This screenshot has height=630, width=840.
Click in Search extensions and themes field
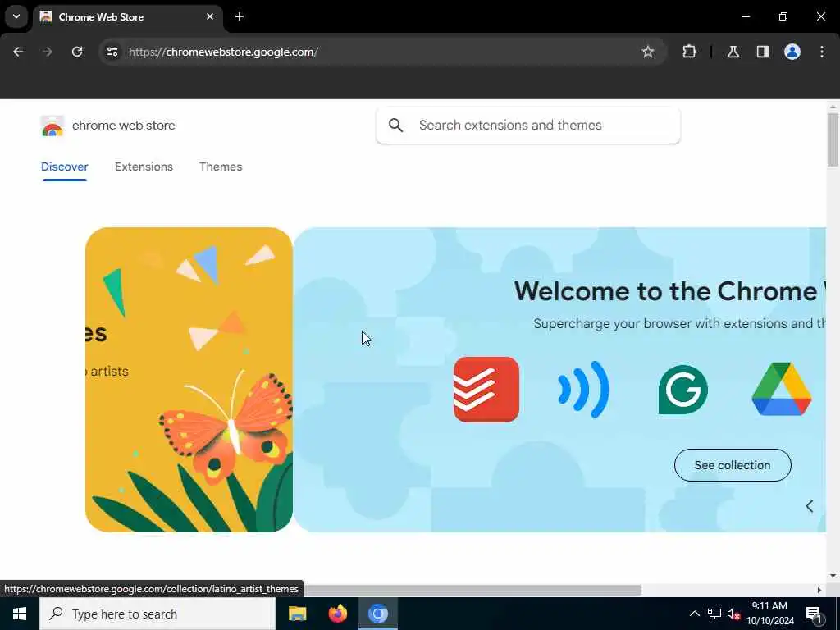(x=528, y=126)
